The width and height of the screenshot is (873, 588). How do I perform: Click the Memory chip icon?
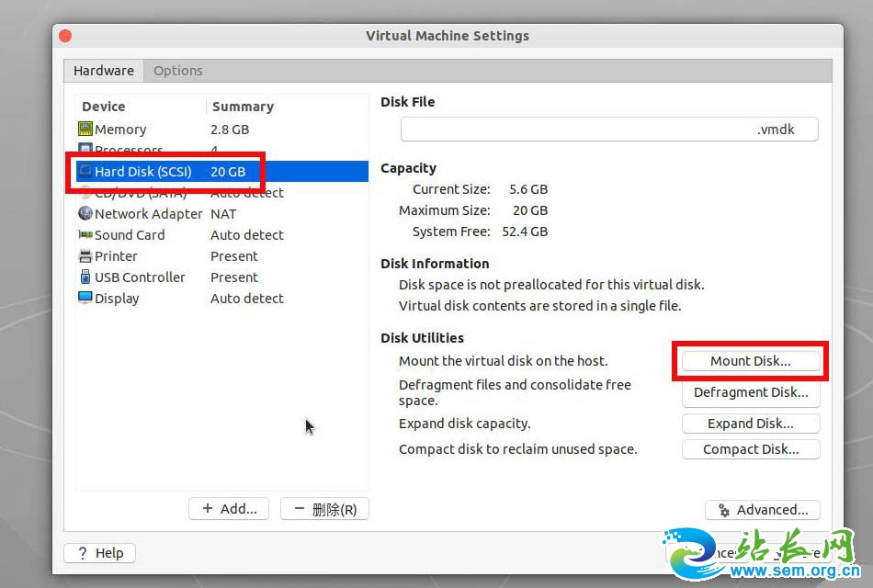(x=85, y=130)
